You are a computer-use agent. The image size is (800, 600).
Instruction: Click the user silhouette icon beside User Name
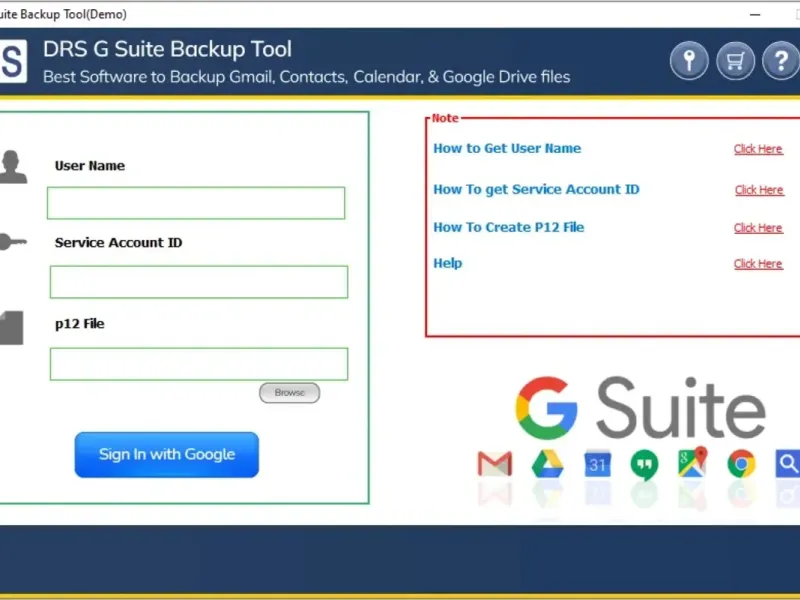[x=13, y=167]
